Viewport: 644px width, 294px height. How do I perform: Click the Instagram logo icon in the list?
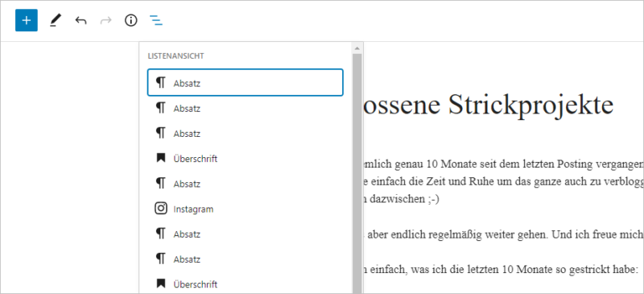[x=161, y=209]
